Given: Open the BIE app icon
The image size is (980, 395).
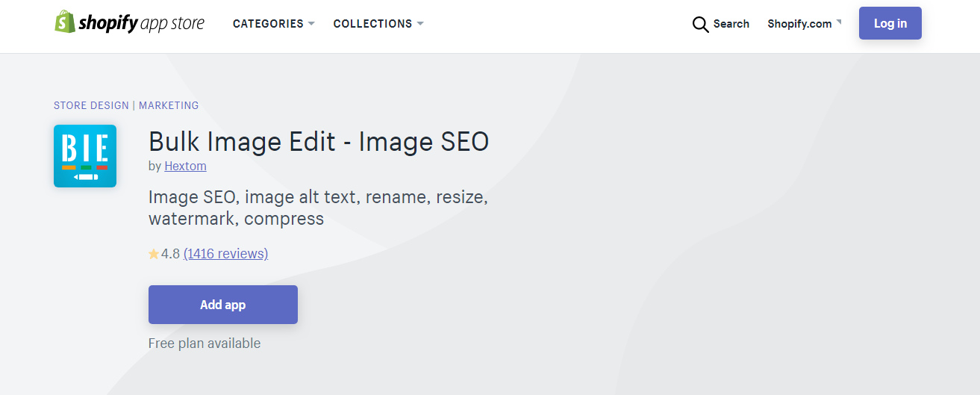Looking at the screenshot, I should pyautogui.click(x=85, y=156).
